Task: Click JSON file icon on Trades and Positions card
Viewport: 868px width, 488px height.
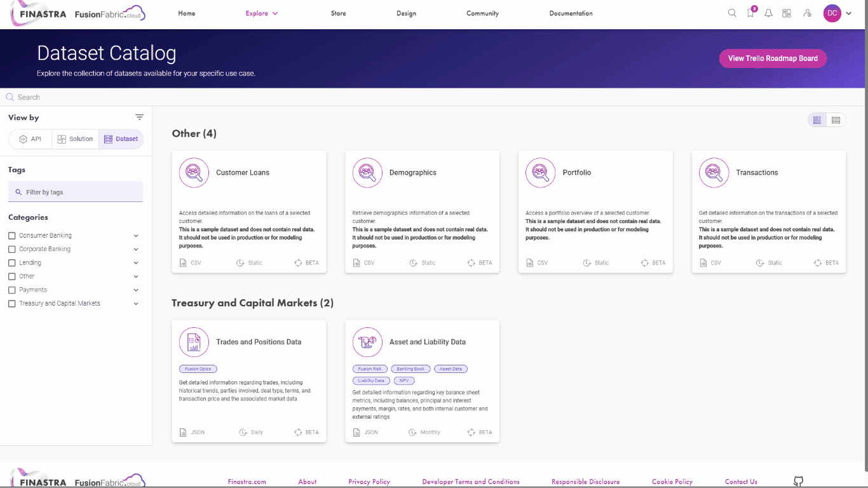Action: tap(183, 432)
